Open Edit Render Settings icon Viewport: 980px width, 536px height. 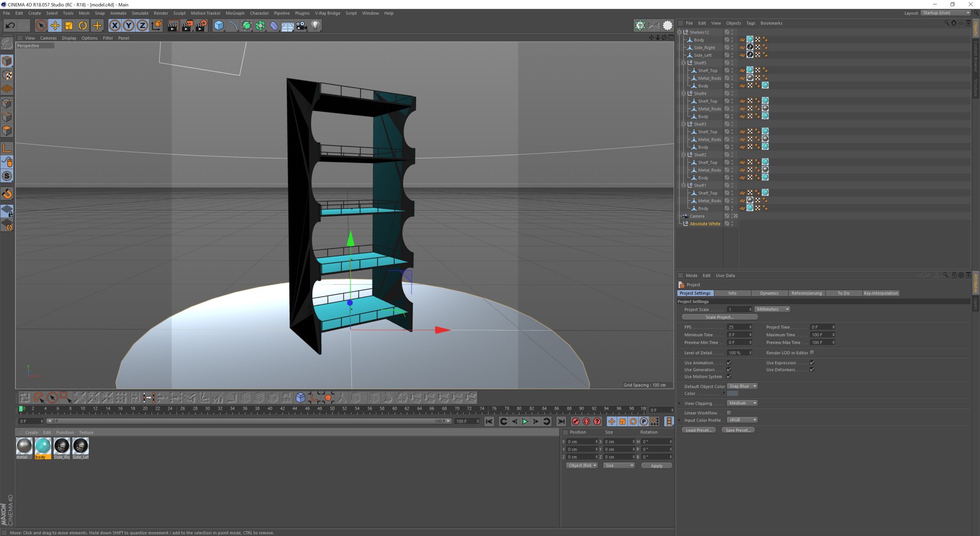[201, 26]
